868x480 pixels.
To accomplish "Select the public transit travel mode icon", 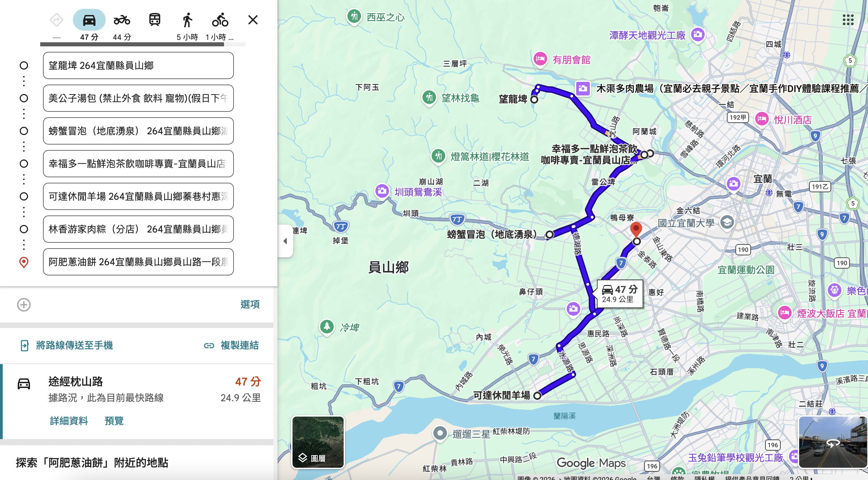I will pyautogui.click(x=154, y=20).
